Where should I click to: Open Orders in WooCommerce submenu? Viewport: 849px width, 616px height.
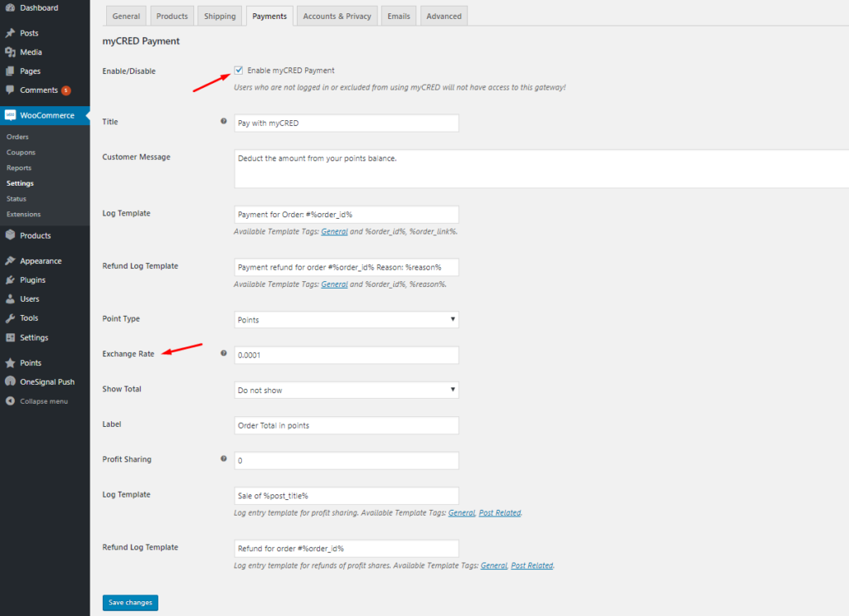[x=17, y=137]
